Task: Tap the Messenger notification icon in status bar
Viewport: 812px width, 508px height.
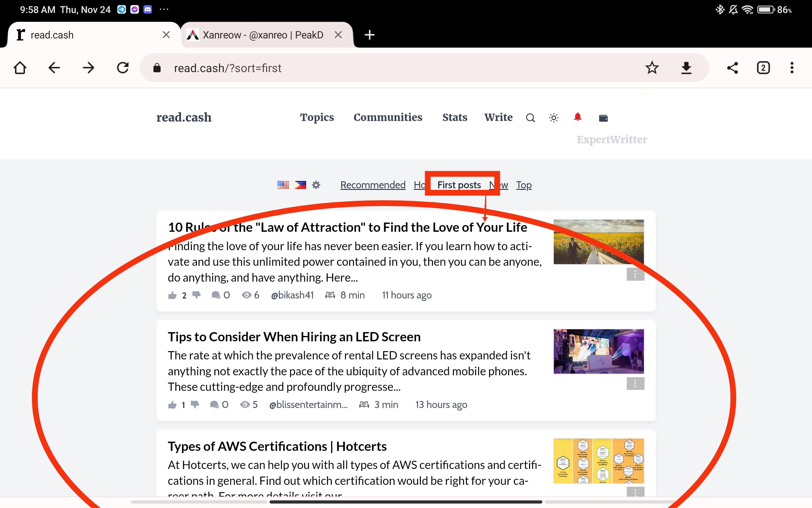Action: [x=134, y=10]
